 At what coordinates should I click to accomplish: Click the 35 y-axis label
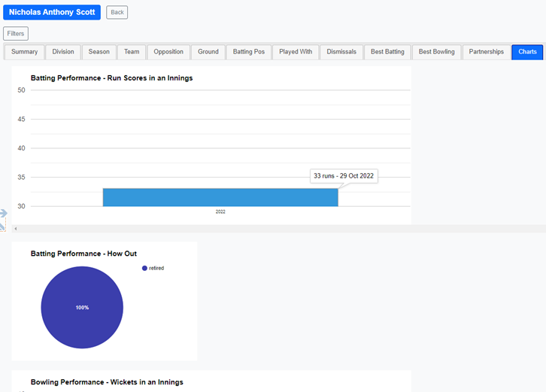point(21,177)
